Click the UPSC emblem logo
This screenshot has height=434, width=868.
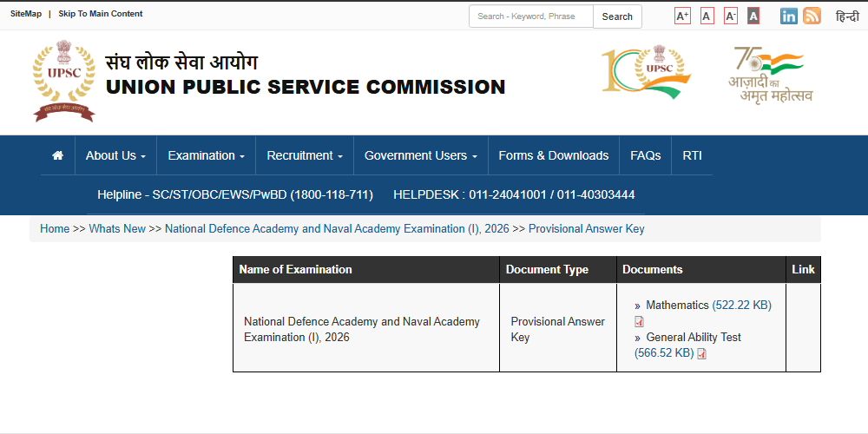tap(63, 81)
